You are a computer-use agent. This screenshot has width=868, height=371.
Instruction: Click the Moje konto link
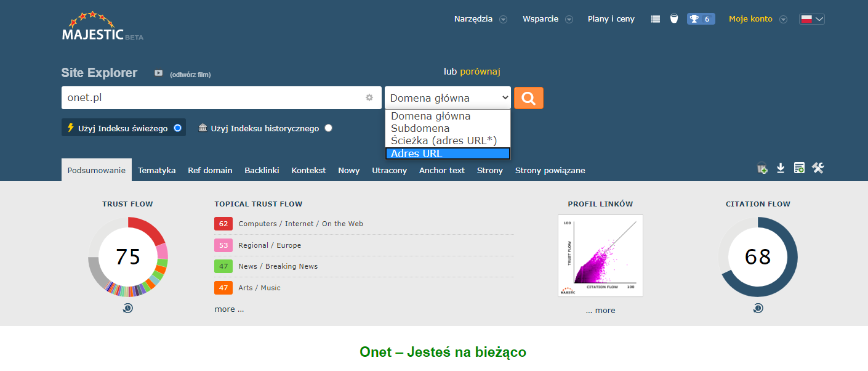(x=750, y=19)
